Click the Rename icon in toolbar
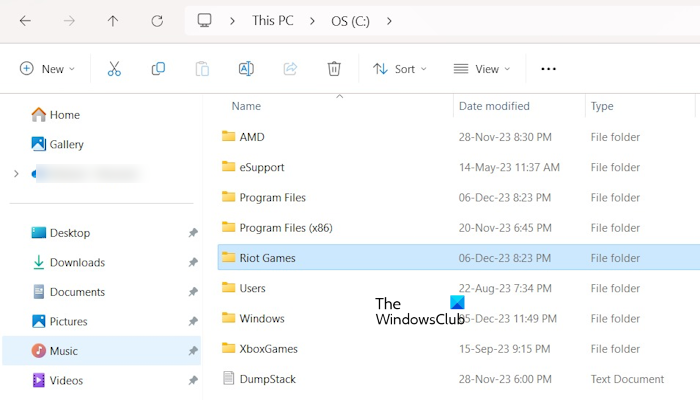The image size is (700, 400). [246, 69]
